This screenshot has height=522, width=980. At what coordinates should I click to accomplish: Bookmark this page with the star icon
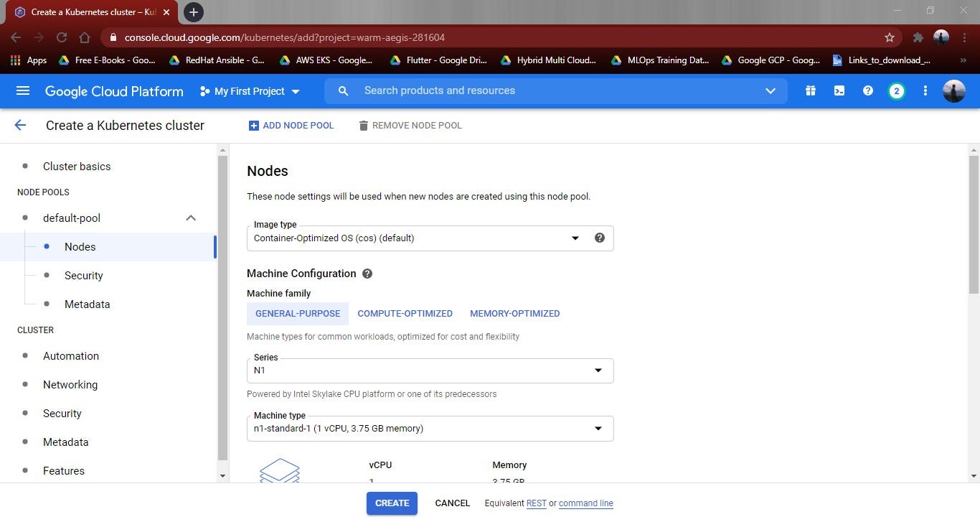pos(890,37)
